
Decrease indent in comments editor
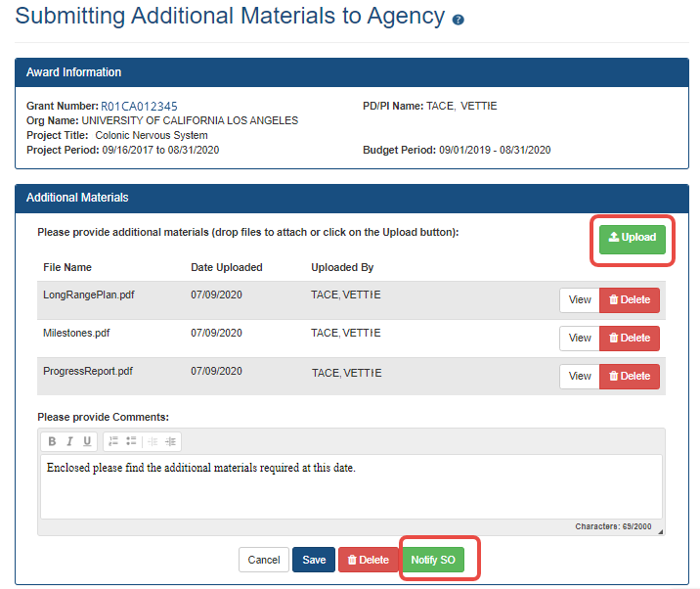(x=153, y=441)
